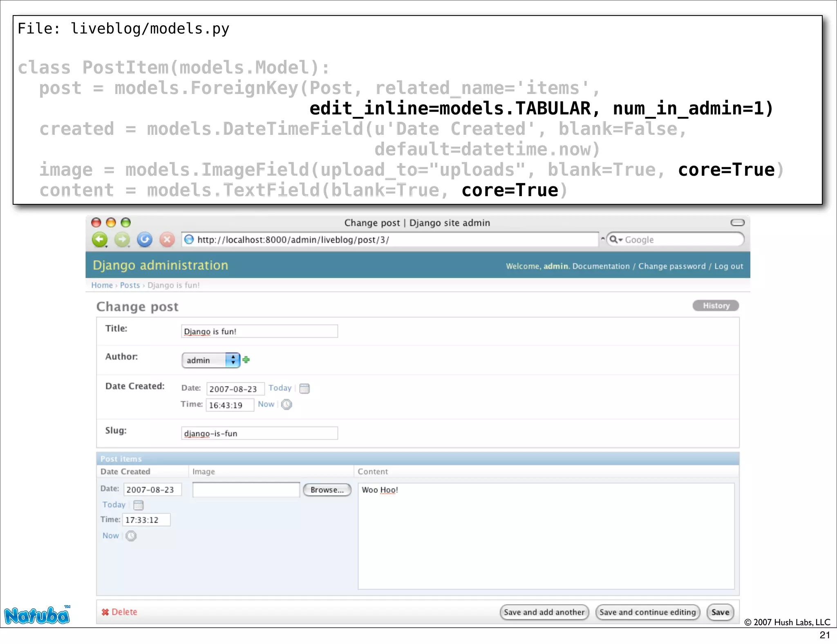Click the browser back arrow button
Viewport: 837px width, 644px height.
100,239
